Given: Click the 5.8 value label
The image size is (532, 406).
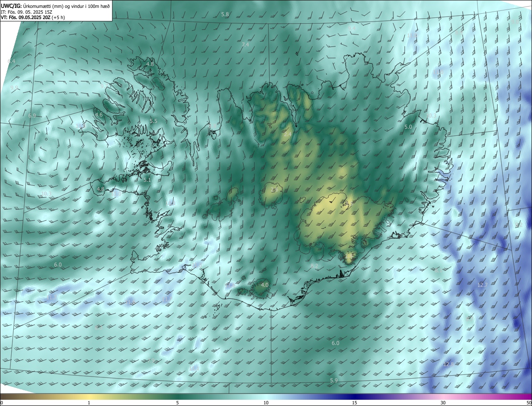Looking at the screenshot, I should pos(225,14).
